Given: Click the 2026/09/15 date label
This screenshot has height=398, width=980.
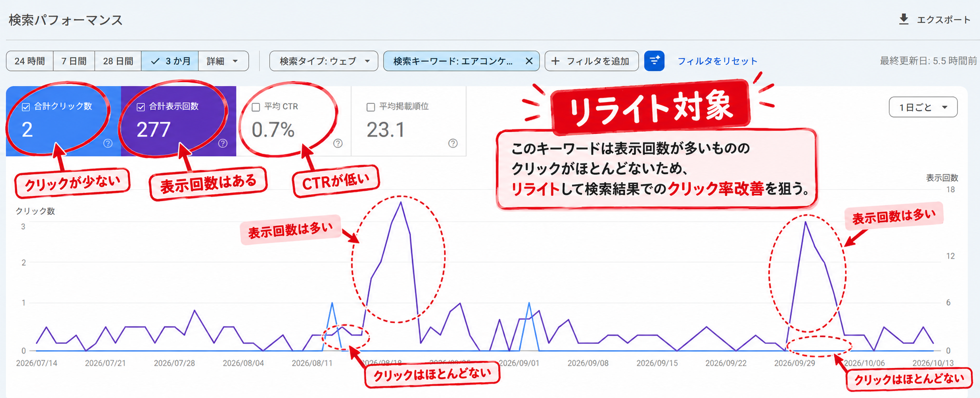Looking at the screenshot, I should click(657, 363).
